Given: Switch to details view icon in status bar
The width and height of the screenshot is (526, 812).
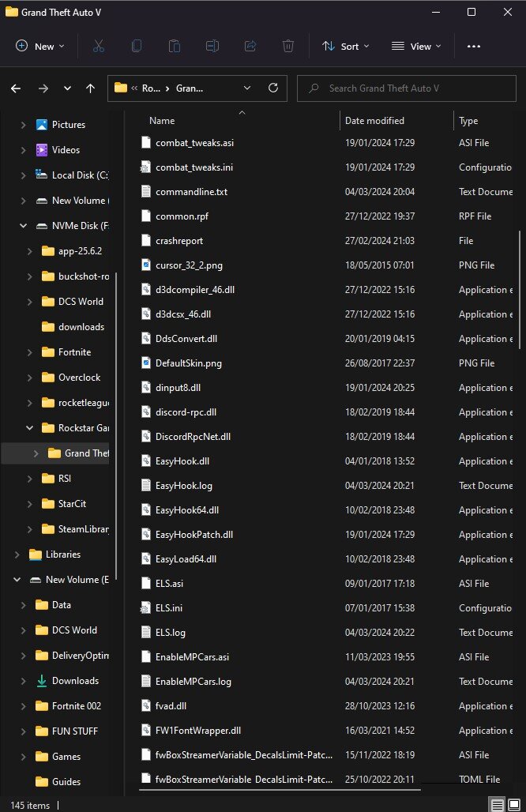Looking at the screenshot, I should pyautogui.click(x=497, y=805).
